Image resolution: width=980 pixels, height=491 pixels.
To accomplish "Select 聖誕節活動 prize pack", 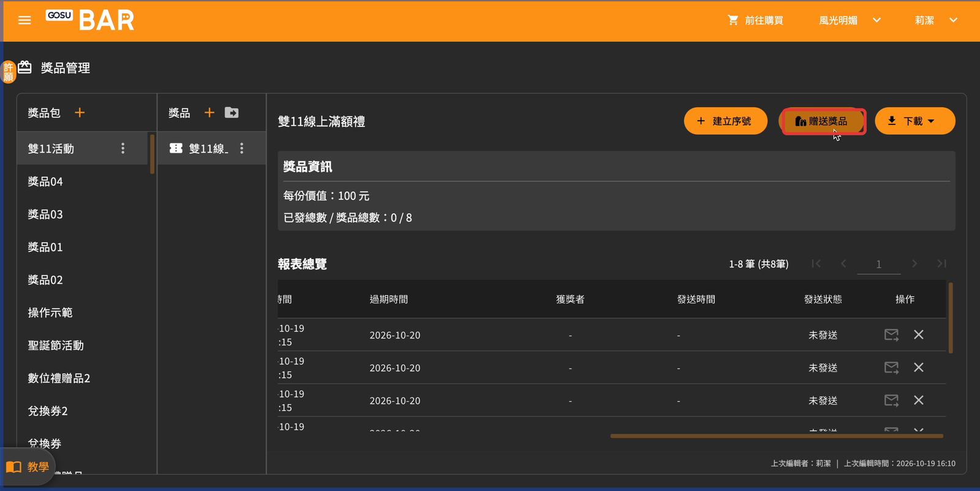I will [x=83, y=345].
